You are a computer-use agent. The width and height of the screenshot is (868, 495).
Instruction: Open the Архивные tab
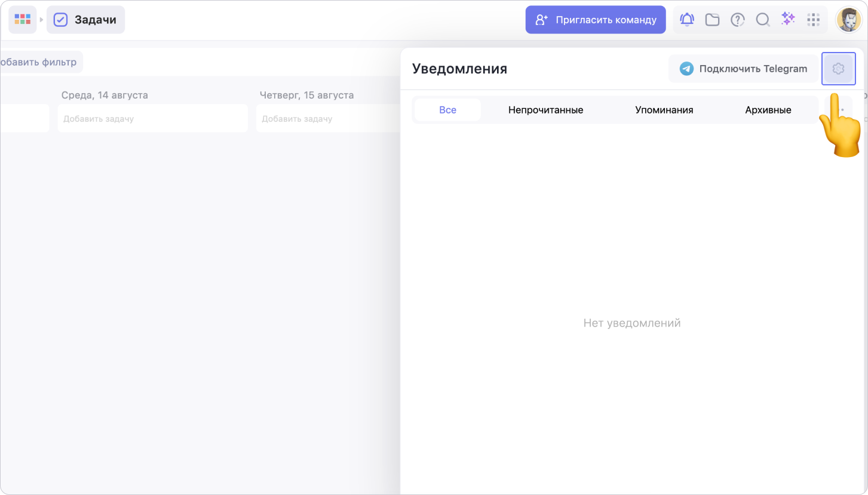pyautogui.click(x=768, y=110)
